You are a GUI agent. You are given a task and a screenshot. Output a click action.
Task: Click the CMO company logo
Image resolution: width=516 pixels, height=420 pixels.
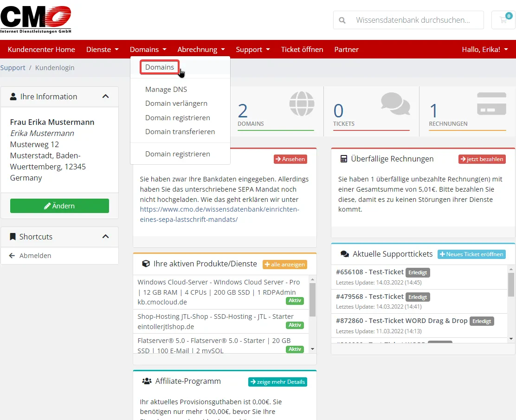point(36,20)
